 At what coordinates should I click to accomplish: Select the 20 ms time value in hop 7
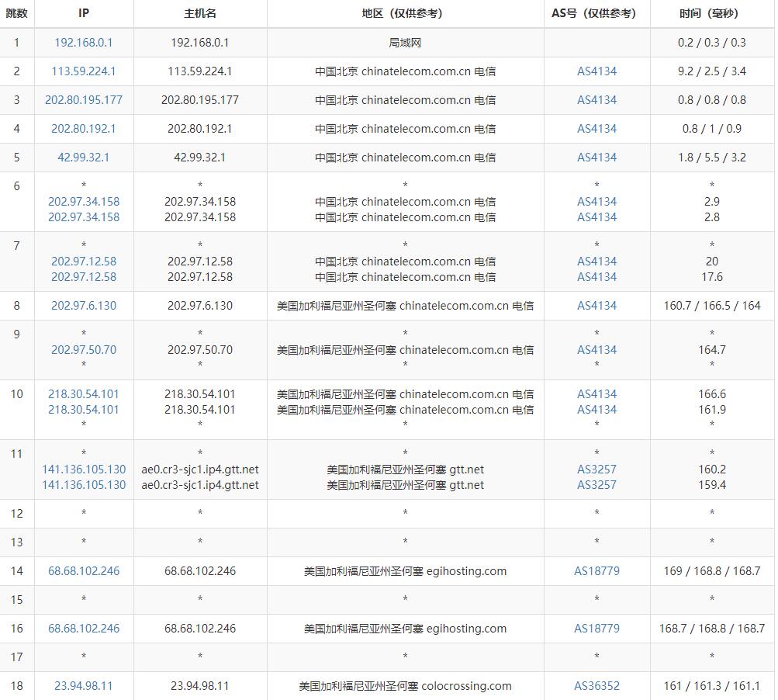(x=712, y=262)
